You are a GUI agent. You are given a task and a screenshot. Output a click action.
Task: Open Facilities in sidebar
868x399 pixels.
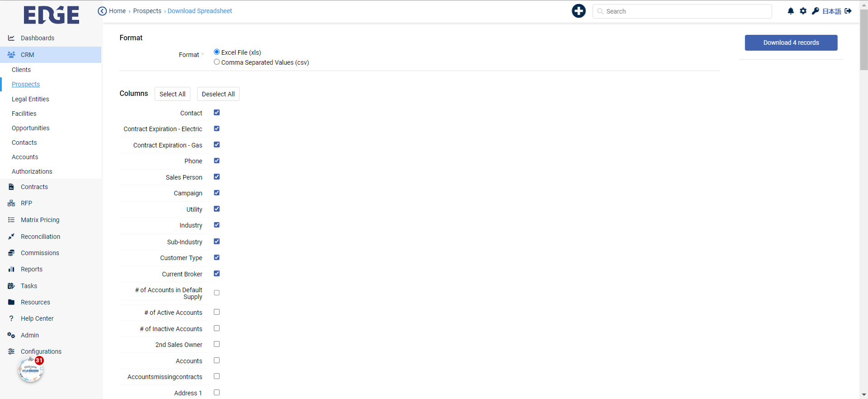point(24,114)
